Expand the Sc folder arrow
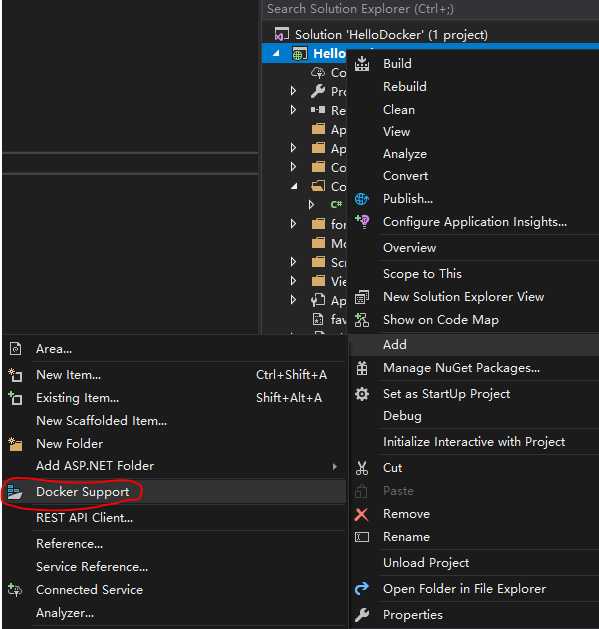The image size is (599, 629). 293,262
